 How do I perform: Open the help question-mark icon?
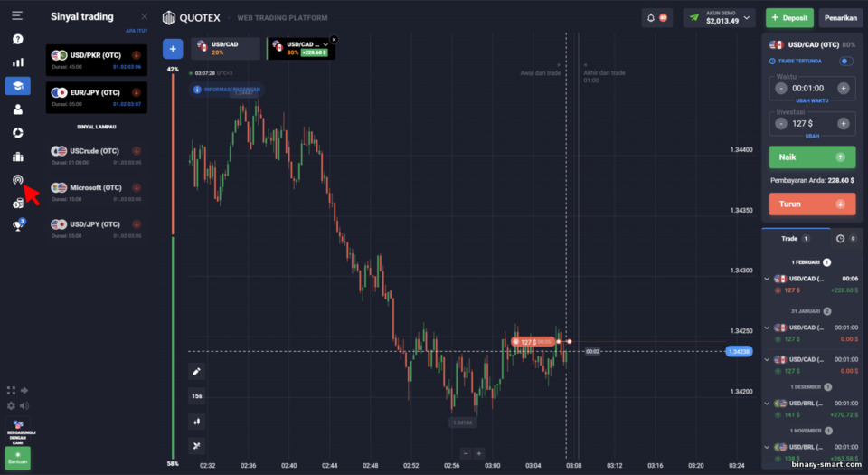[18, 39]
